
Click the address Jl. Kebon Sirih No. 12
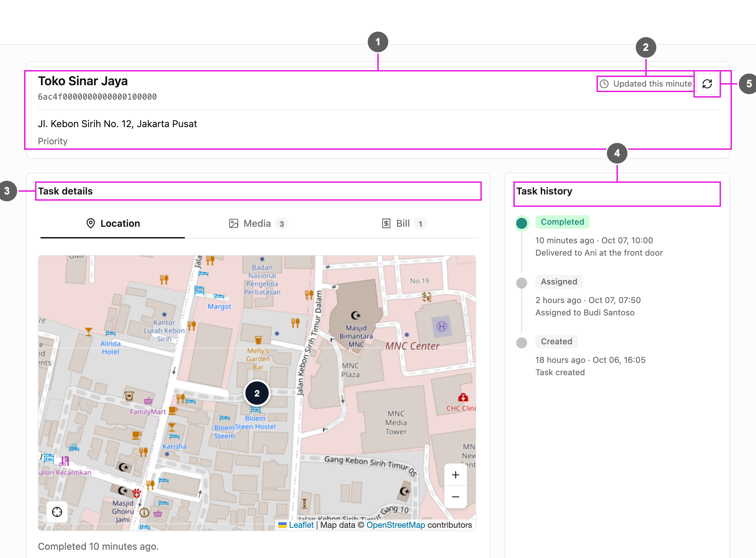coord(118,124)
